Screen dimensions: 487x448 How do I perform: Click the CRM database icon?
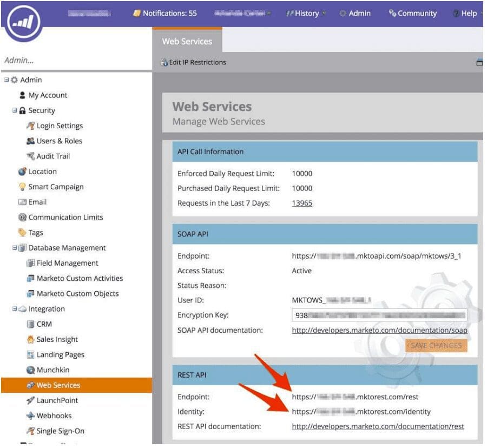[30, 325]
